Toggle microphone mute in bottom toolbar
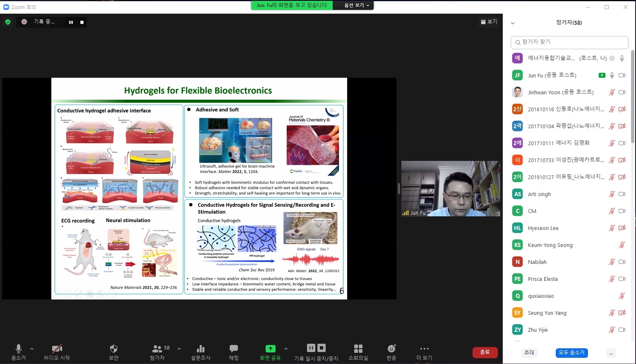This screenshot has width=636, height=364. (x=18, y=349)
